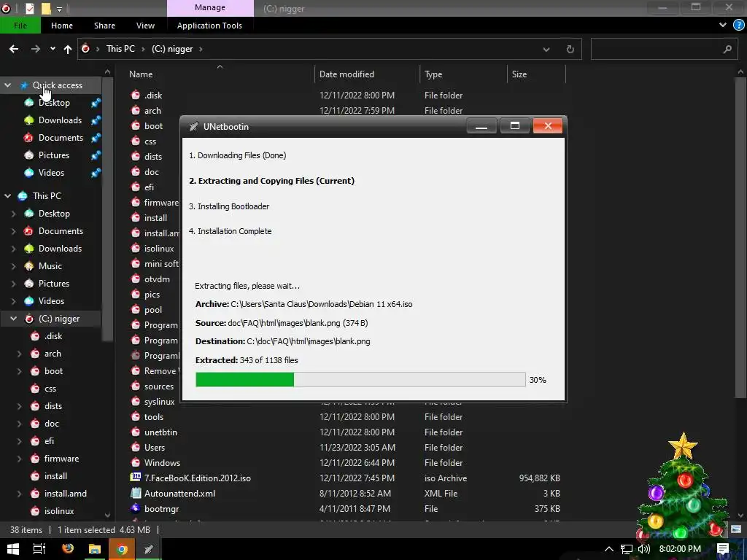Click the search magnifier icon

[727, 49]
